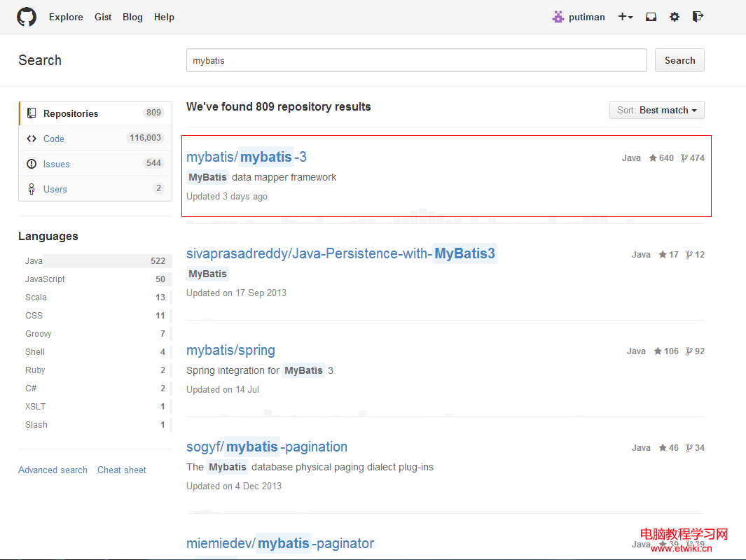Filter results by Shell language
The height and width of the screenshot is (560, 746).
coord(95,352)
